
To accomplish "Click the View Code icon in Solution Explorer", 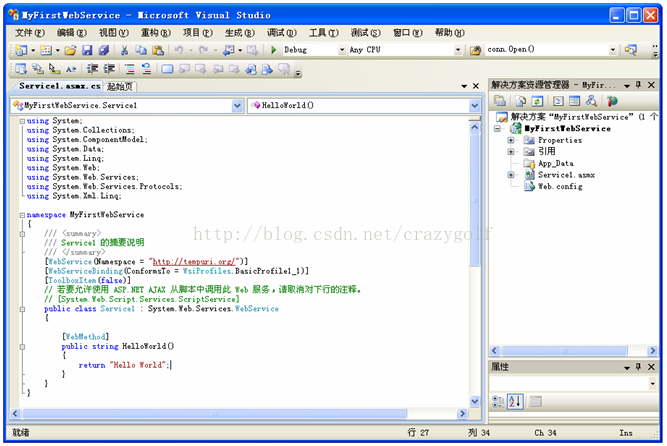I will click(558, 101).
